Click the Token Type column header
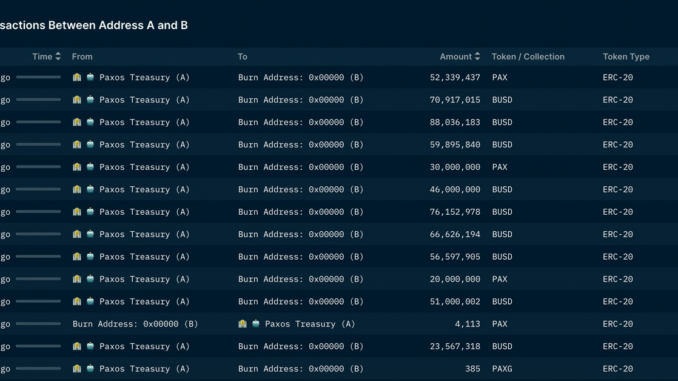The height and width of the screenshot is (381, 678). pos(626,57)
